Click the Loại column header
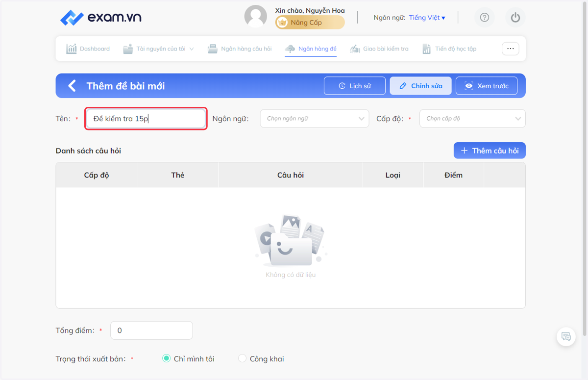The image size is (588, 380). tap(393, 175)
